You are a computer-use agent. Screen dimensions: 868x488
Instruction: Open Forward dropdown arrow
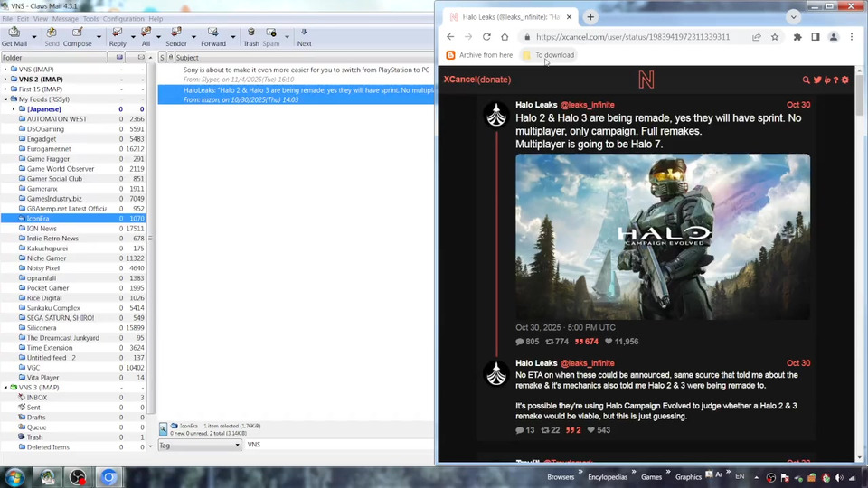tap(232, 37)
